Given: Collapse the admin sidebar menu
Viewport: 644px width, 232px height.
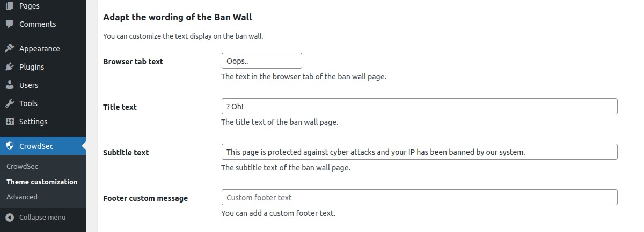Looking at the screenshot, I should [x=42, y=217].
